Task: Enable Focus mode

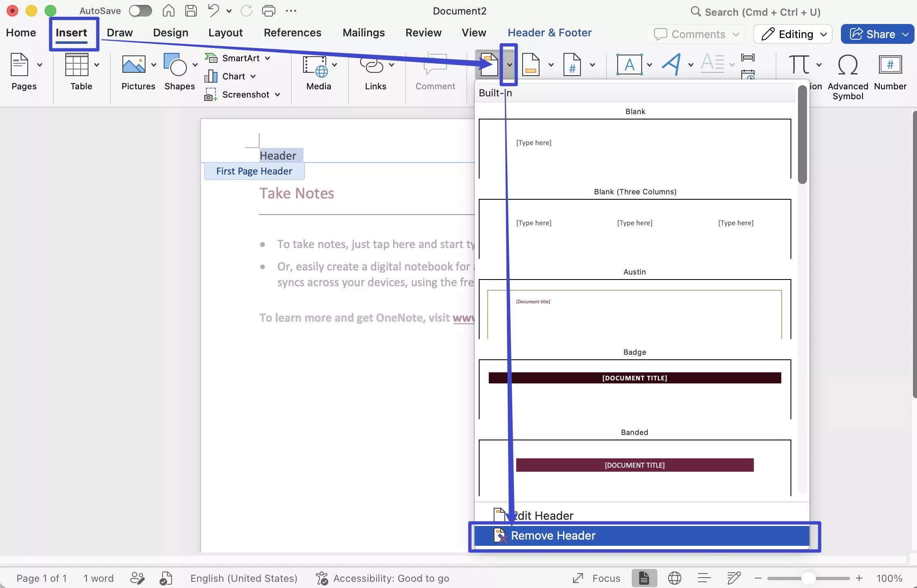Action: 597,578
